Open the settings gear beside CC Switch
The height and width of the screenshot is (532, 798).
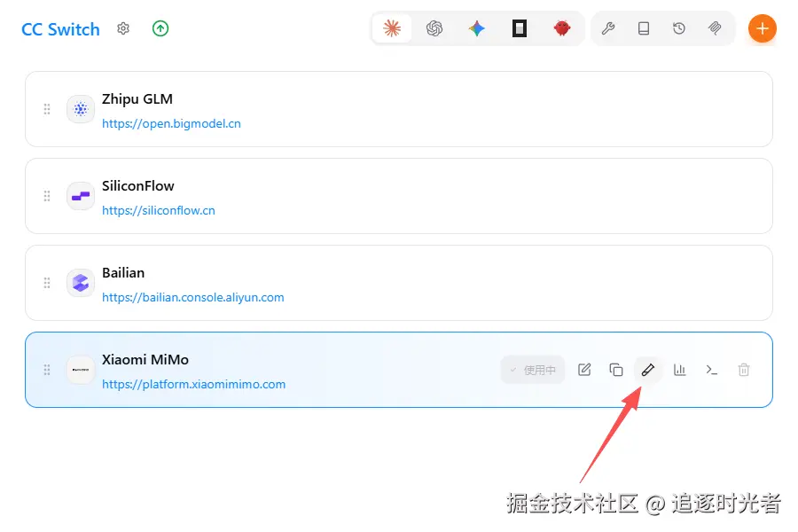(x=123, y=28)
